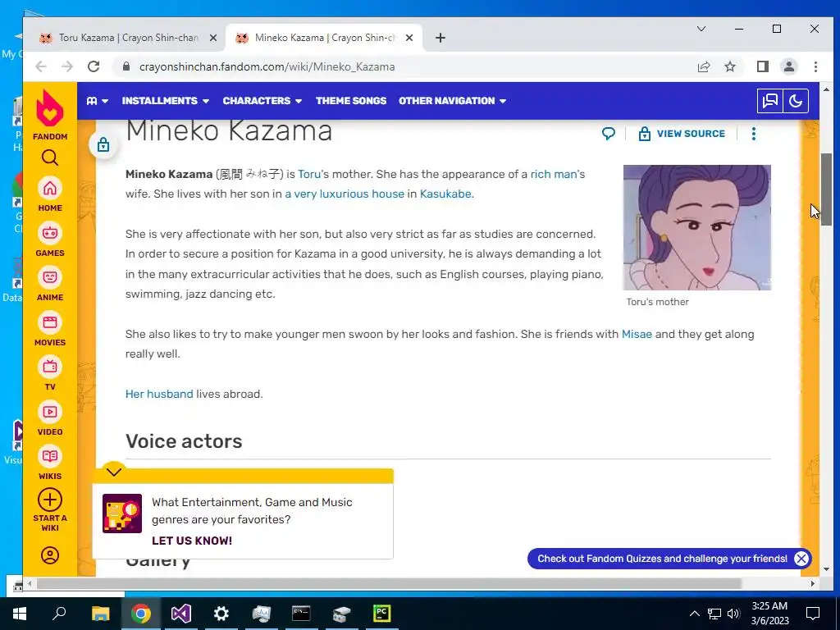Screen dimensions: 840x630
Task: Open the Fandom Quizzes challenge banner
Action: tap(662, 559)
